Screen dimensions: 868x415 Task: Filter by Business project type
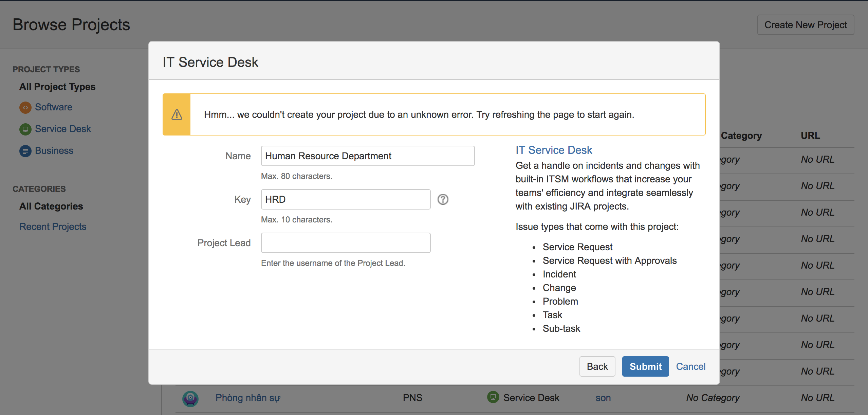point(54,150)
